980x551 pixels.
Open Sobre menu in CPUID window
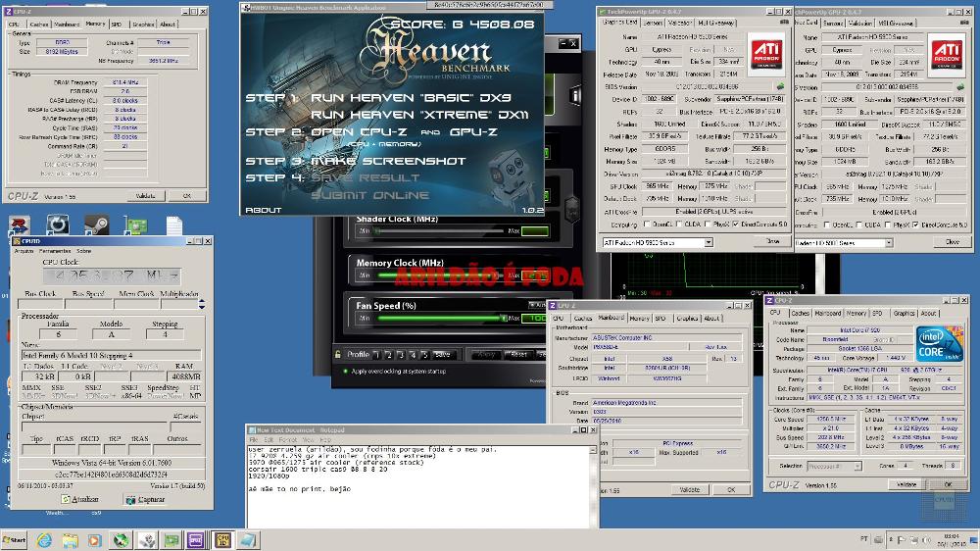click(x=83, y=251)
